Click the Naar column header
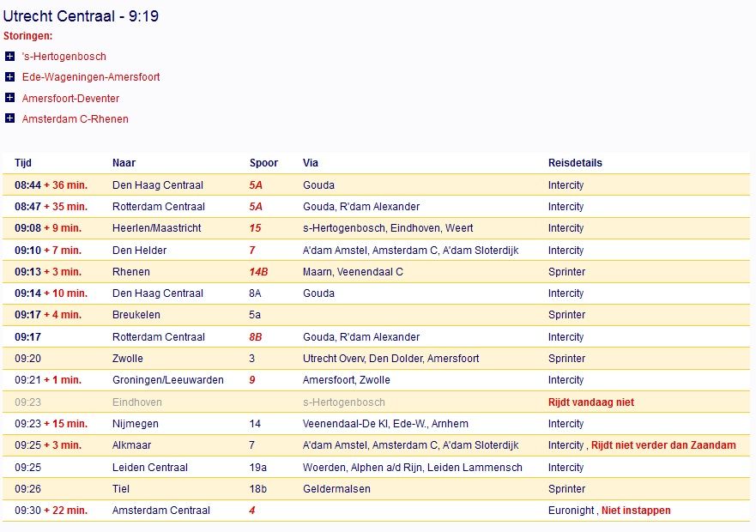 [x=124, y=163]
